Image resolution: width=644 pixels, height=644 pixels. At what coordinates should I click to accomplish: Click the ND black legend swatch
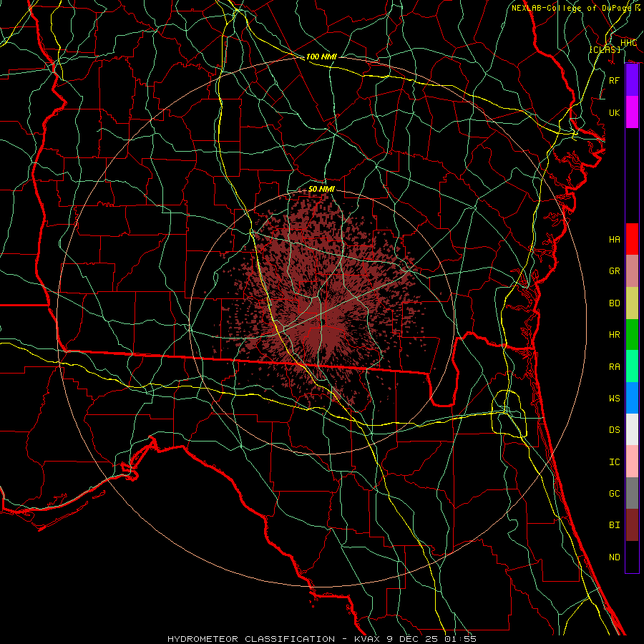(x=632, y=557)
